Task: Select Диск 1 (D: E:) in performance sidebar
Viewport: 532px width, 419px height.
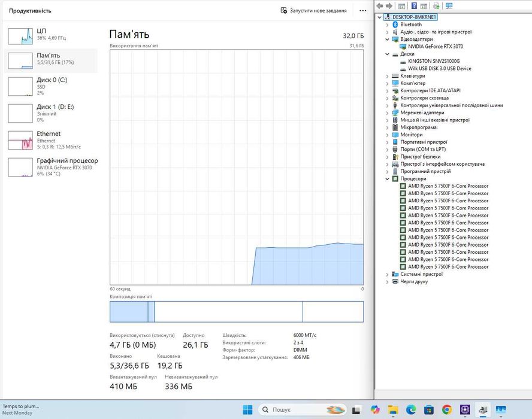Action: 51,113
